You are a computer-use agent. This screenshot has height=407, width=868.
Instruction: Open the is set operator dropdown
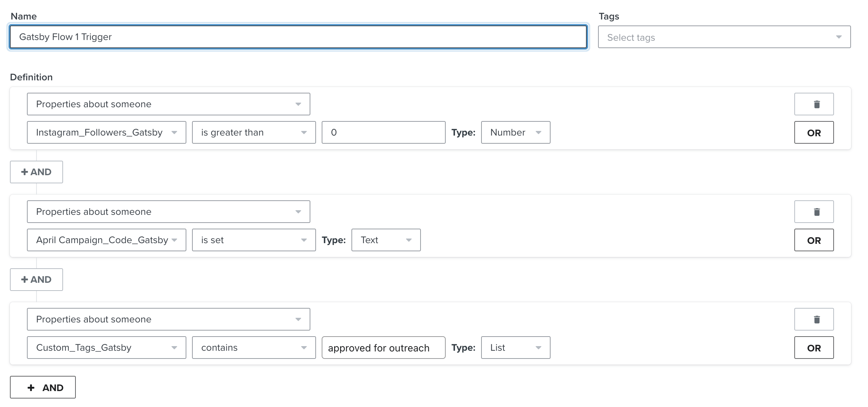(x=254, y=240)
